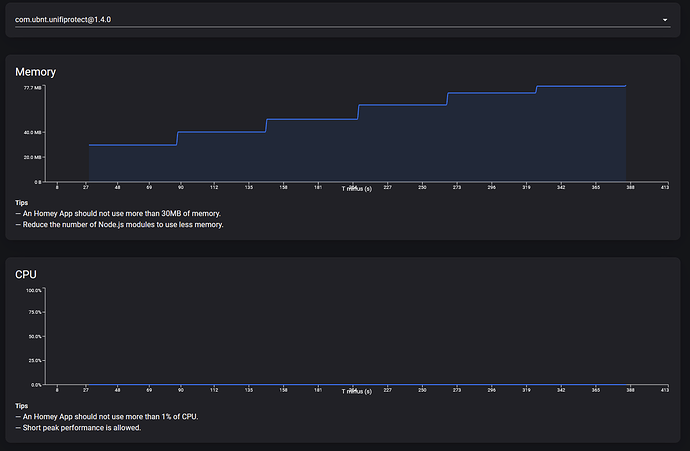Click the T minus (s) label under CPU chart
The width and height of the screenshot is (690, 451).
tap(357, 392)
